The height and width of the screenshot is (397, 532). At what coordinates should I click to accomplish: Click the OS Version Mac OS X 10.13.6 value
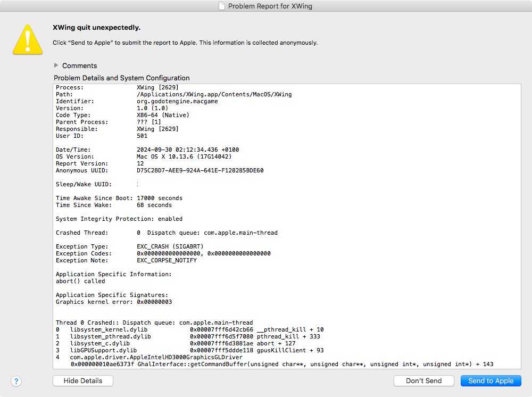click(184, 157)
